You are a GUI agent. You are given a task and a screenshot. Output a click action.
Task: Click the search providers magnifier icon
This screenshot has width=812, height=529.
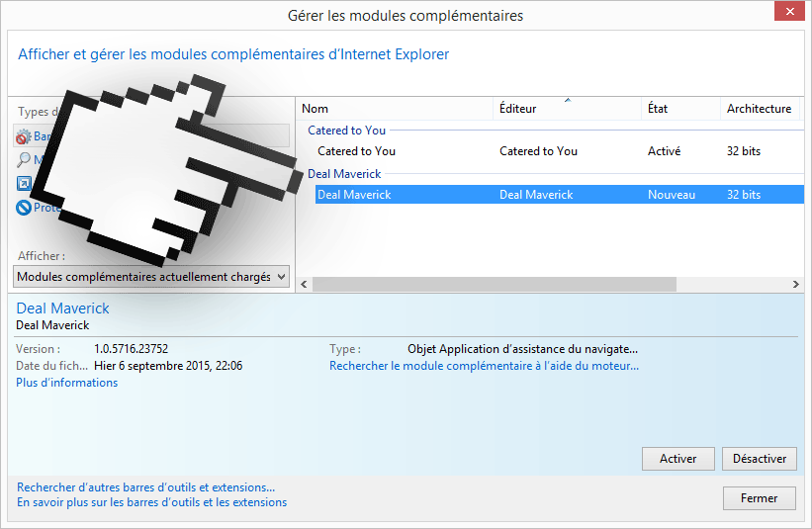pos(24,160)
